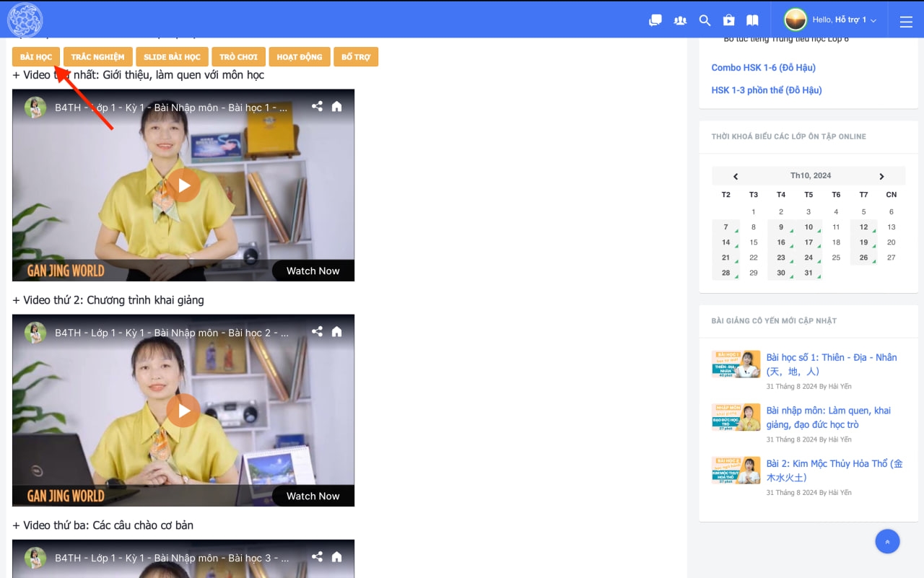Image resolution: width=924 pixels, height=578 pixels.
Task: Open the Combo HSK 1-6 (Đỗ Hậu) link
Action: point(763,68)
